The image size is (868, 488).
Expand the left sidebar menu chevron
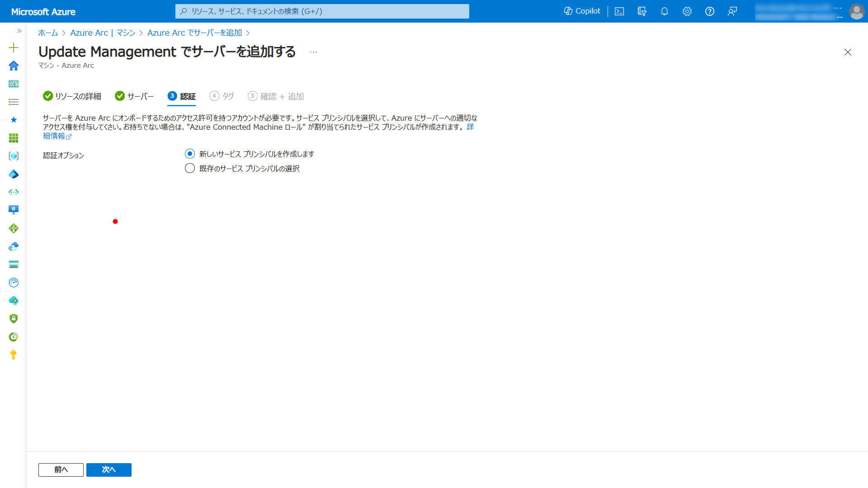[x=19, y=31]
